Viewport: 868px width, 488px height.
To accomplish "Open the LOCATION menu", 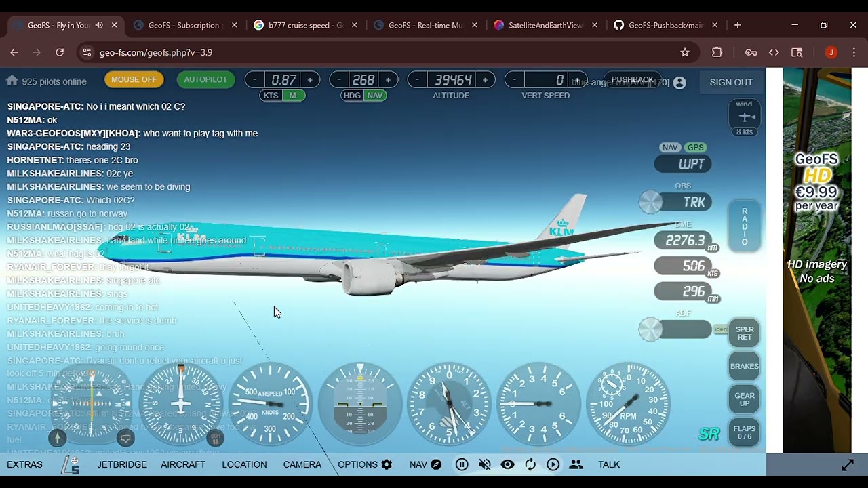I will 244,464.
